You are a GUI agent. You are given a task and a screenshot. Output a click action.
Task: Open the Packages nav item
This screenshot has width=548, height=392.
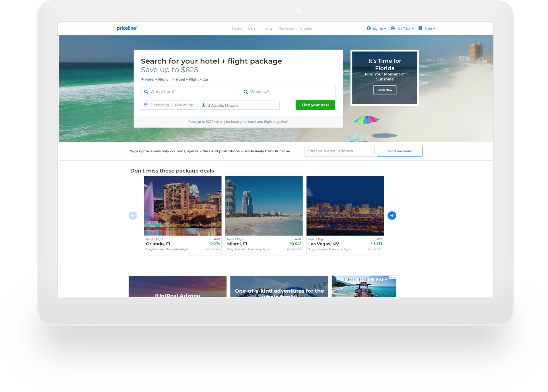(x=286, y=28)
